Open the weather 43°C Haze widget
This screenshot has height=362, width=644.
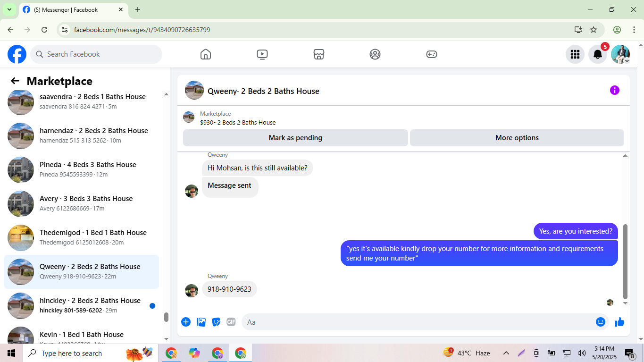point(467,353)
